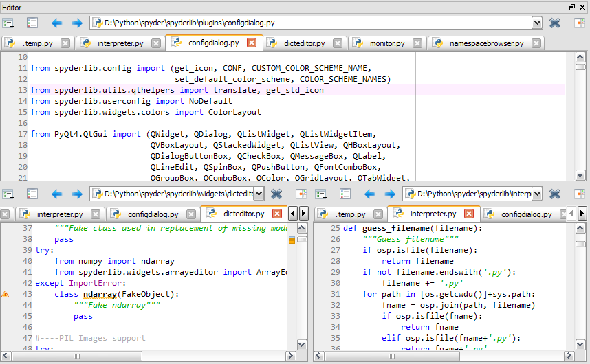Click X icon beside dicteditor.py path field
Viewport: 590px width, 364px height.
coord(276,194)
